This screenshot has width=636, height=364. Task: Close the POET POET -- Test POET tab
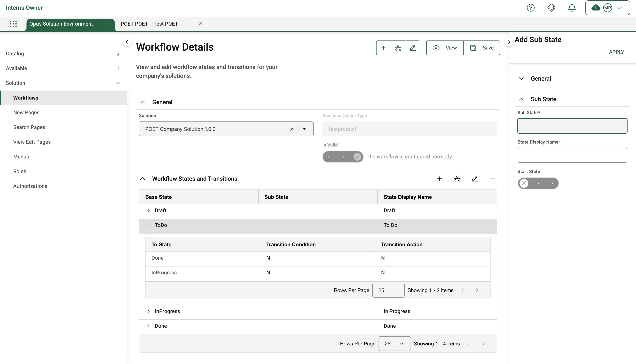click(200, 24)
